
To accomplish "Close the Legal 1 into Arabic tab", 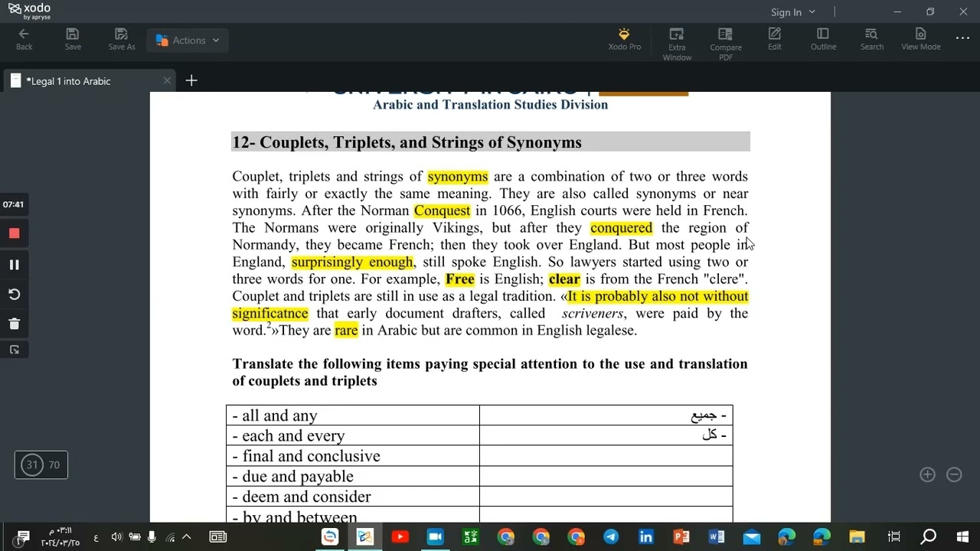I will [x=167, y=81].
